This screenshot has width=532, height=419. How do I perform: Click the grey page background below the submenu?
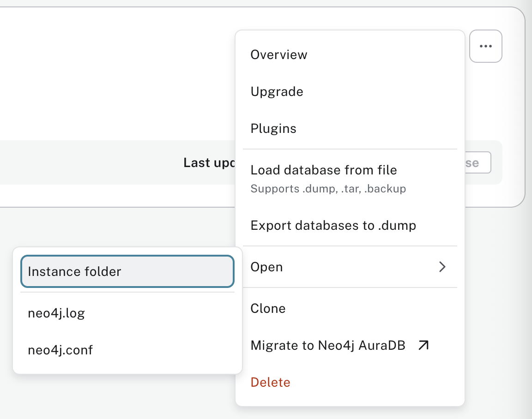[x=115, y=397]
